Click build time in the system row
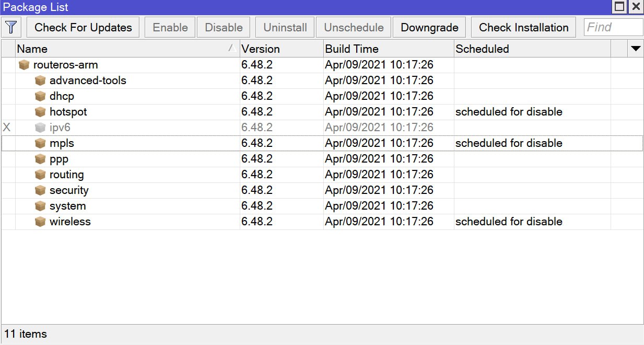This screenshot has height=345, width=644. [379, 206]
